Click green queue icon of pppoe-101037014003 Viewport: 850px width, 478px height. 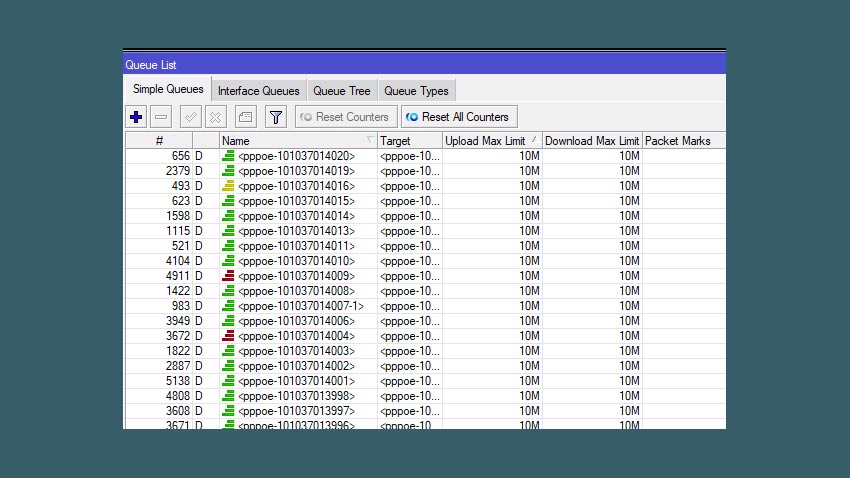[x=228, y=351]
